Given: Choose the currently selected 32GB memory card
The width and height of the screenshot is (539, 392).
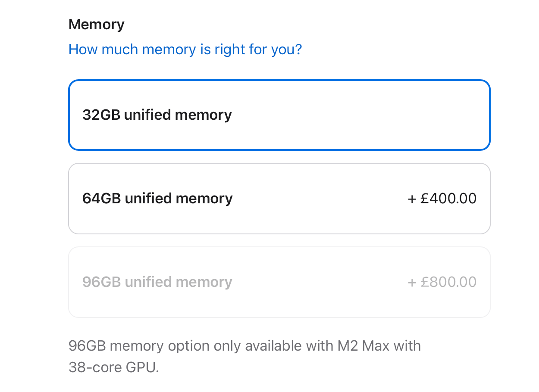Looking at the screenshot, I should [279, 115].
